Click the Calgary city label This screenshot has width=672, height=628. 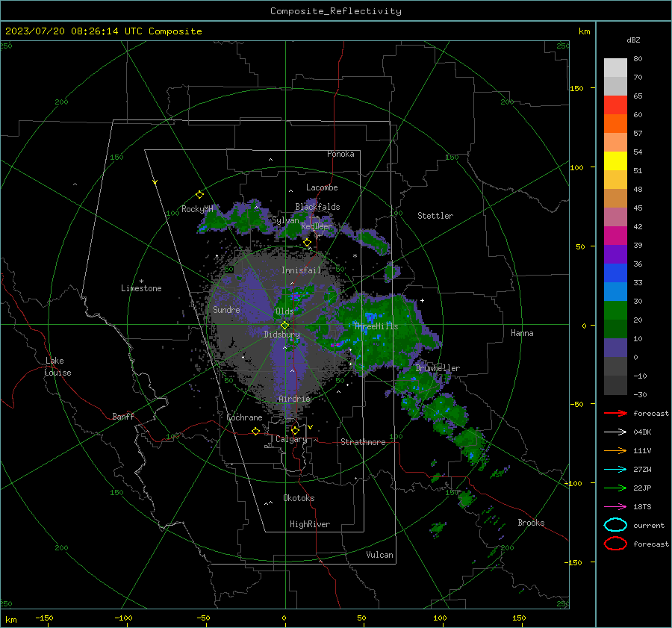291,439
